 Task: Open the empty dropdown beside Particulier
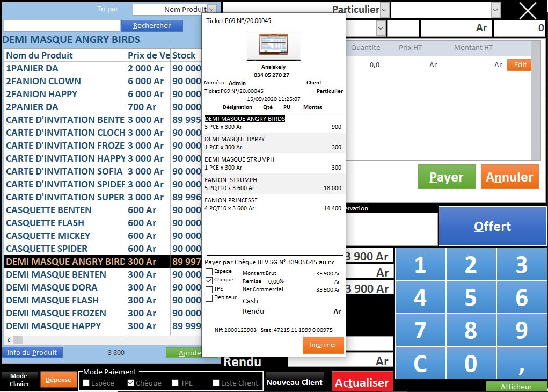coord(495,10)
